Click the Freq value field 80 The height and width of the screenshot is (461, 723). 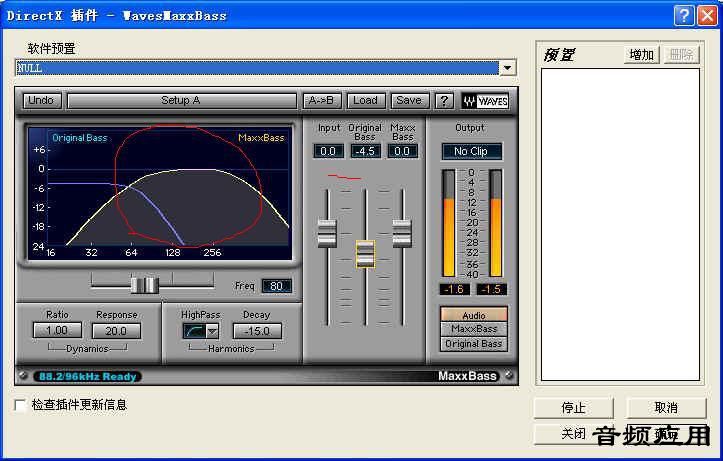click(x=276, y=286)
